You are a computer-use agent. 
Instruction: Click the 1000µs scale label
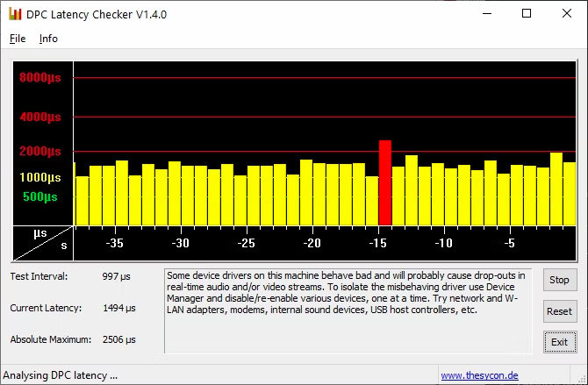[x=40, y=177]
